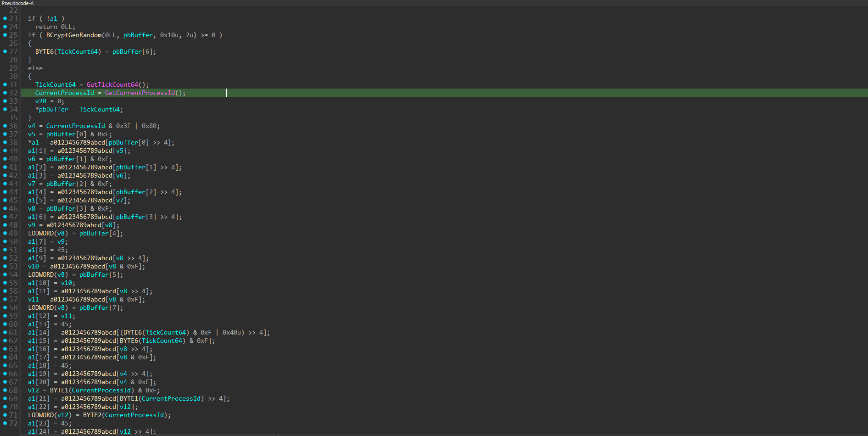Click the v4 variable on line 36
This screenshot has width=868, height=436.
pos(31,126)
